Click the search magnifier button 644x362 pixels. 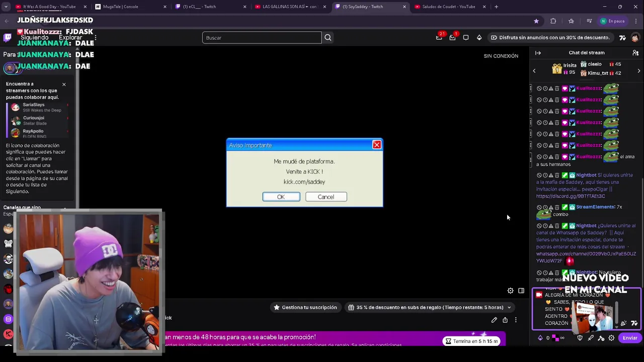point(328,38)
